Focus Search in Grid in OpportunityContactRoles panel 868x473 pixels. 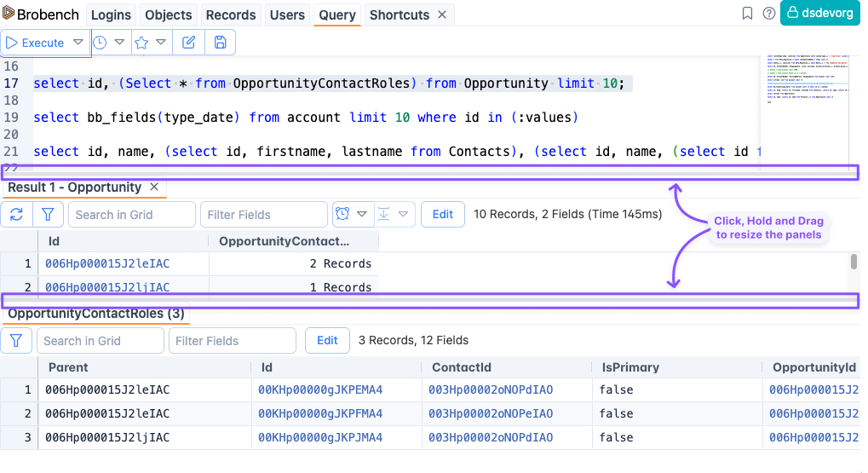point(101,341)
